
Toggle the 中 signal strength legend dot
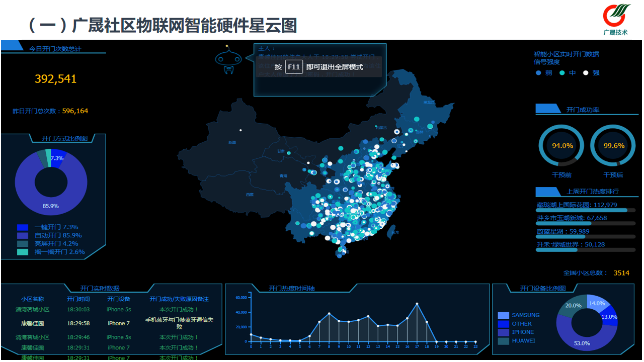(x=562, y=73)
